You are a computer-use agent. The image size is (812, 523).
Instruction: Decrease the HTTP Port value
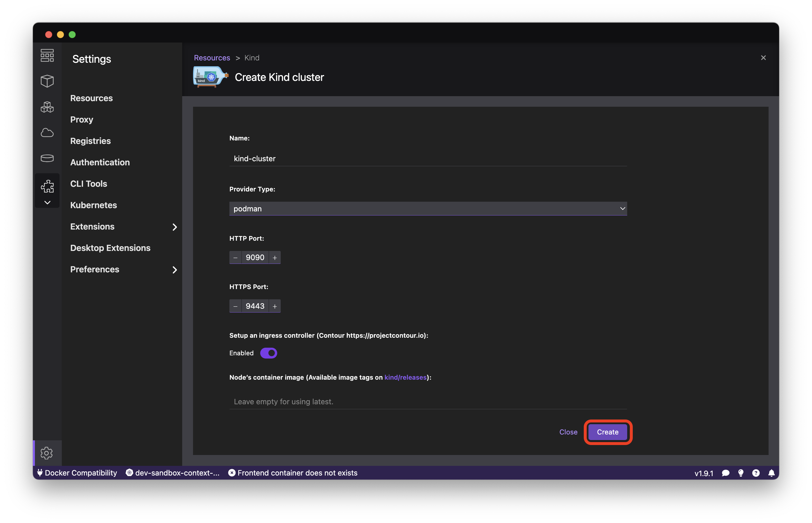235,257
